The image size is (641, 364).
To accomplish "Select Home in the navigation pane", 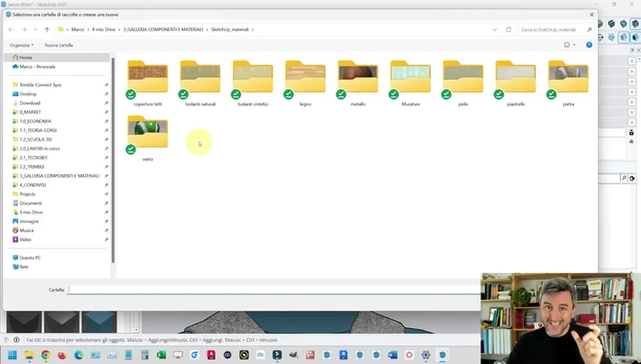I will pyautogui.click(x=57, y=58).
